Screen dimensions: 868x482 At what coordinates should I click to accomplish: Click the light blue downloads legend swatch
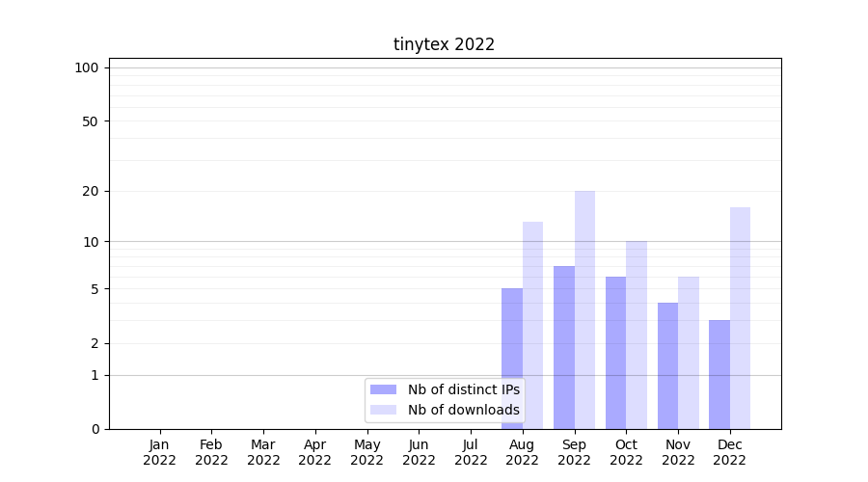click(383, 410)
